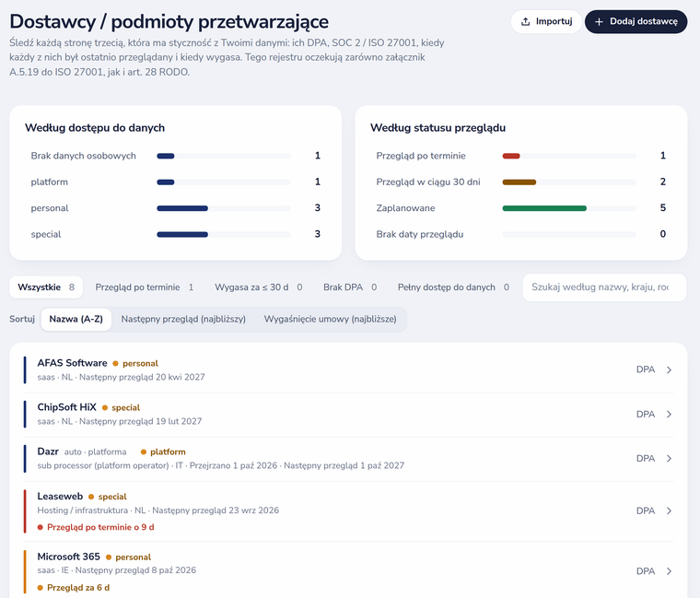Screen dimensions: 700x598
Task: Filter by Pełny dostęp do danych
Action: (x=453, y=287)
